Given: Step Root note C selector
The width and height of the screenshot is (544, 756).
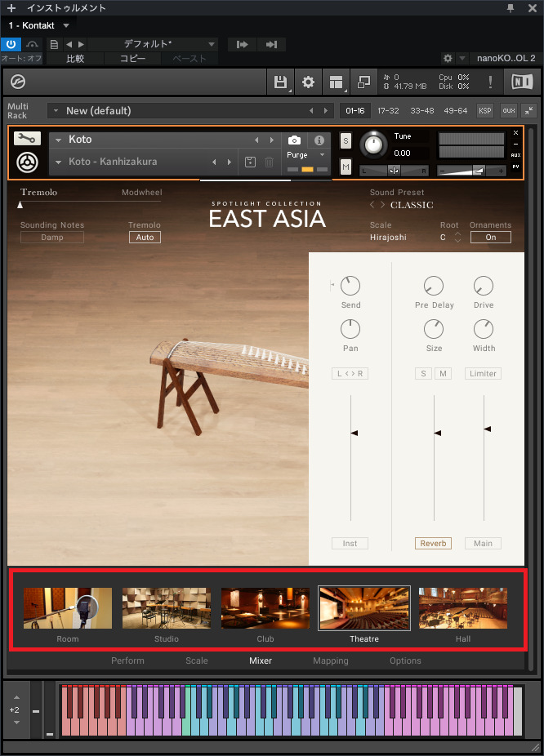Looking at the screenshot, I should point(457,238).
